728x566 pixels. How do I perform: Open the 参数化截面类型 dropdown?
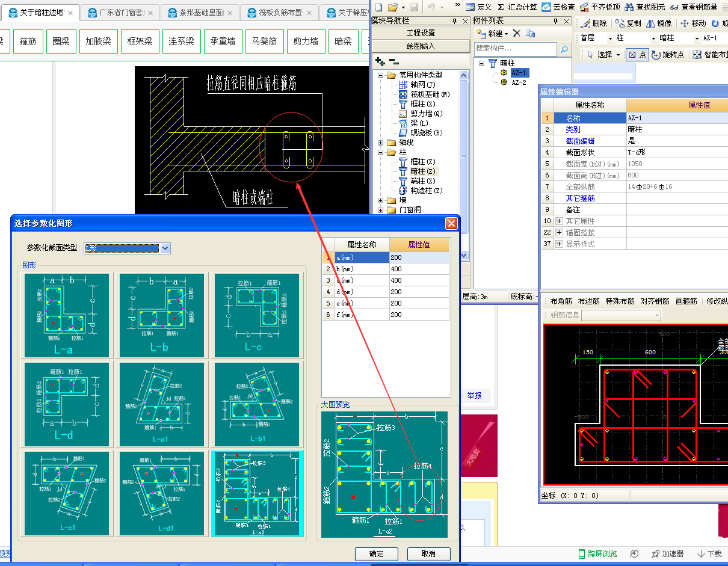(165, 248)
